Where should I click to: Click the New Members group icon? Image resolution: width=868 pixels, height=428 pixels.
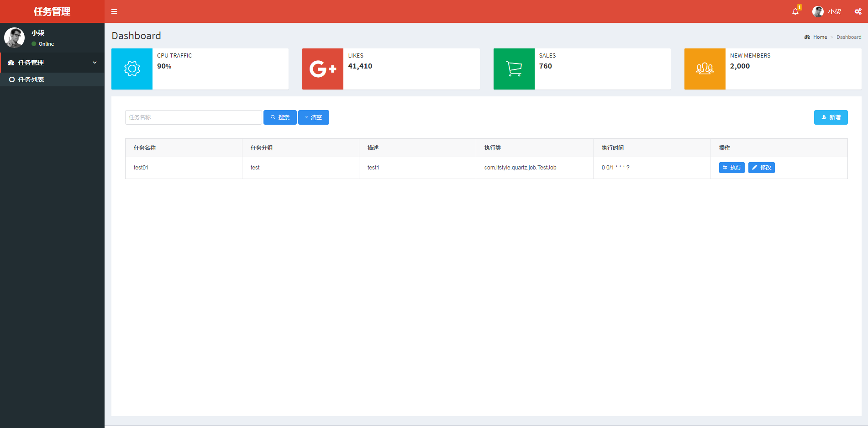tap(705, 69)
